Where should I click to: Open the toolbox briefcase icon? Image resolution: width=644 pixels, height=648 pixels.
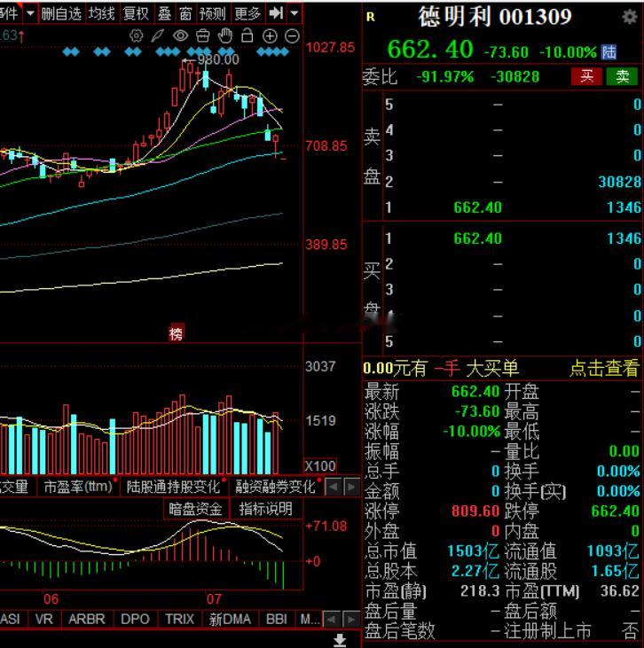click(x=202, y=36)
